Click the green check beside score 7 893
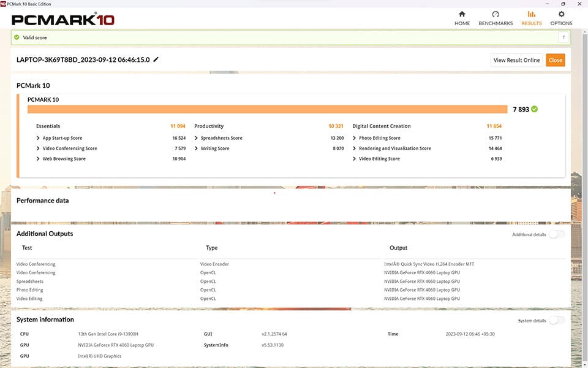Image resolution: width=588 pixels, height=368 pixels. coord(534,109)
